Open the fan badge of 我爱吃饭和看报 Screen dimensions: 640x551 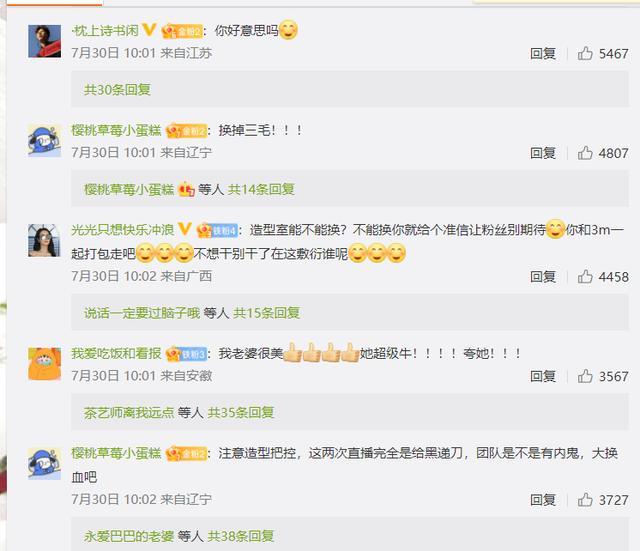click(186, 354)
